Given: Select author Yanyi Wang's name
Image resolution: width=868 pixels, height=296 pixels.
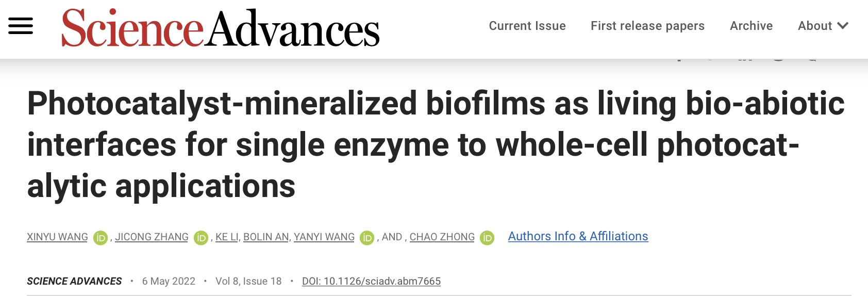Looking at the screenshot, I should click(324, 237).
